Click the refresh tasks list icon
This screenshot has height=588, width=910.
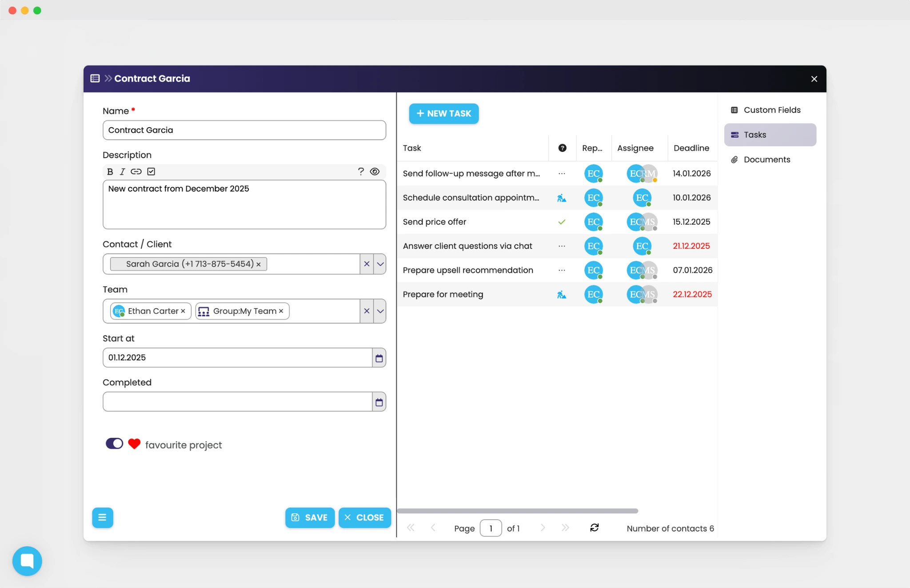point(594,528)
